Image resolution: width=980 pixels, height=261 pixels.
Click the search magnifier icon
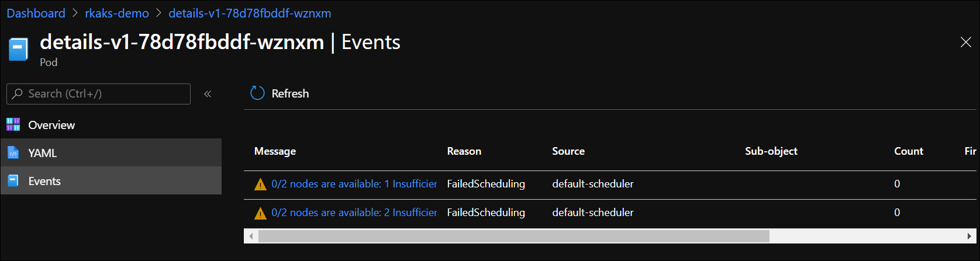18,93
